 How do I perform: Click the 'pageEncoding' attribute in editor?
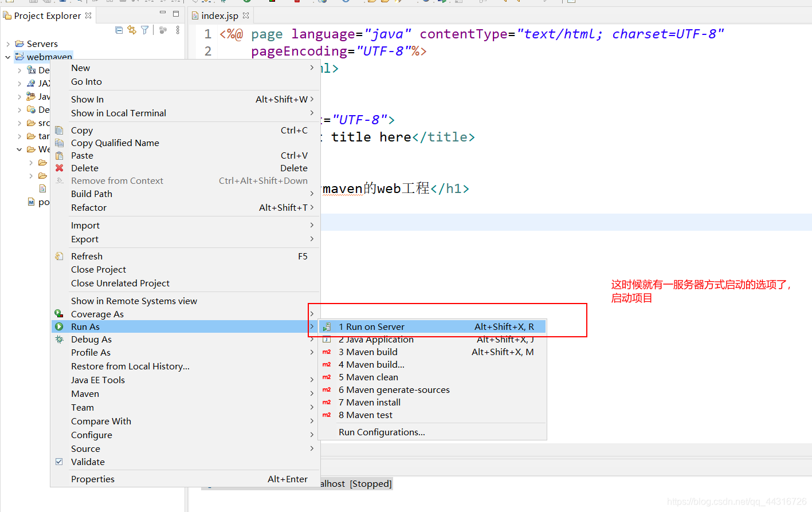[x=299, y=51]
